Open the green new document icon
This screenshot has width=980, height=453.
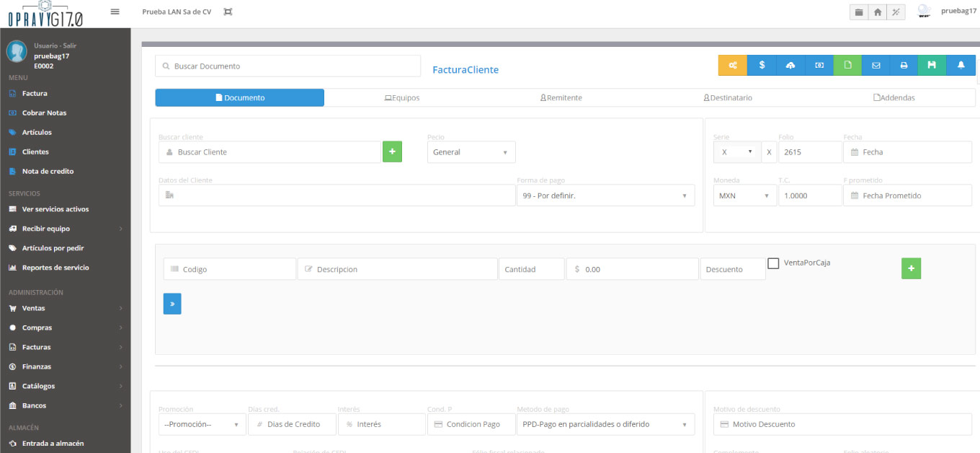[847, 65]
